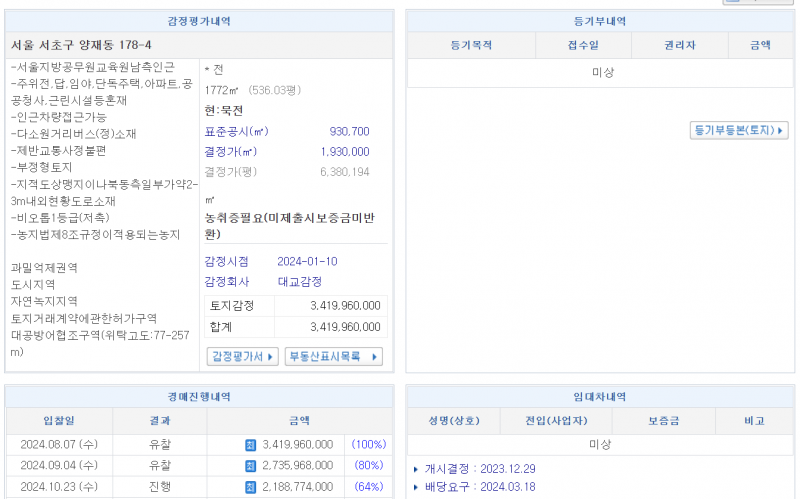Click the 임대차내역 section header
The height and width of the screenshot is (499, 800).
pos(601,397)
